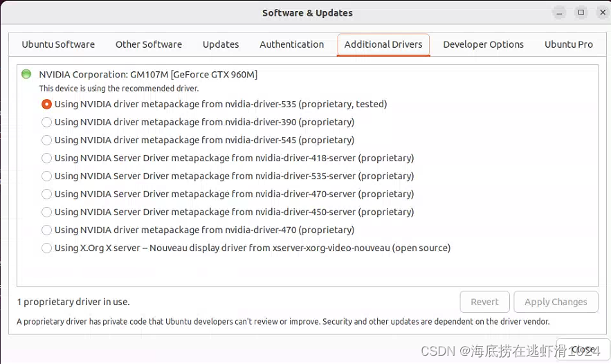Open the Ubuntu Software tab
Screen dimensions: 611x364
pos(58,44)
